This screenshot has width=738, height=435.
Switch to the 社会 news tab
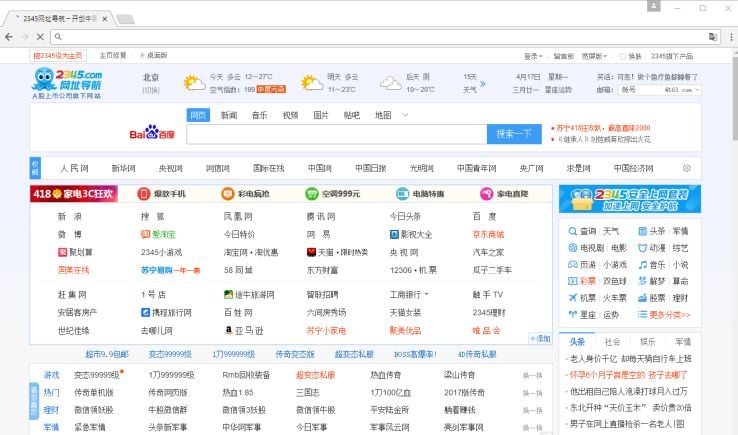612,342
